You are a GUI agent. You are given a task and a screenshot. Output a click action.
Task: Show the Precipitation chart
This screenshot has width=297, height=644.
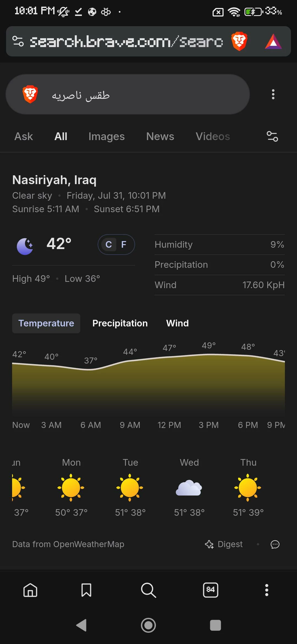120,323
